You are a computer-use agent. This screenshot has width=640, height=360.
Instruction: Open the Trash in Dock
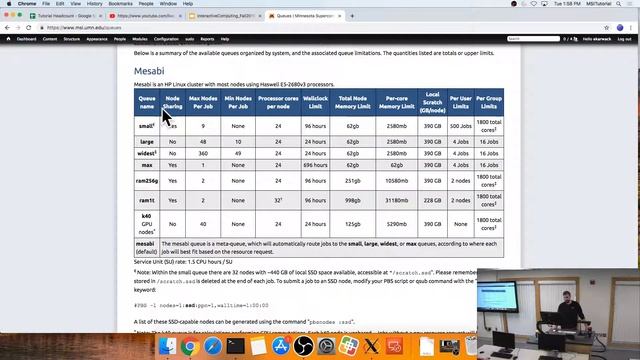pos(471,346)
